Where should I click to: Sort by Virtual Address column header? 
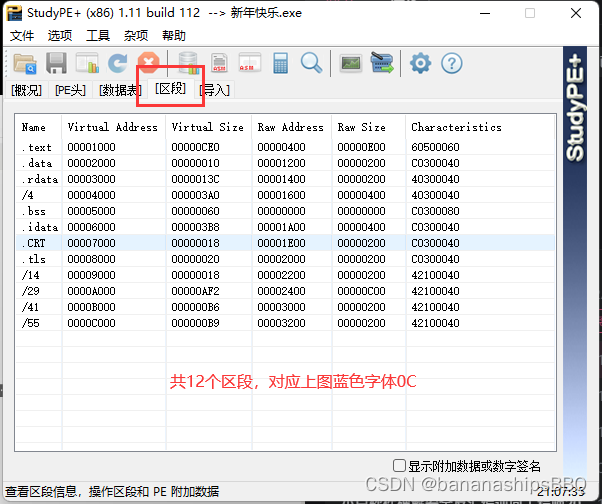114,127
